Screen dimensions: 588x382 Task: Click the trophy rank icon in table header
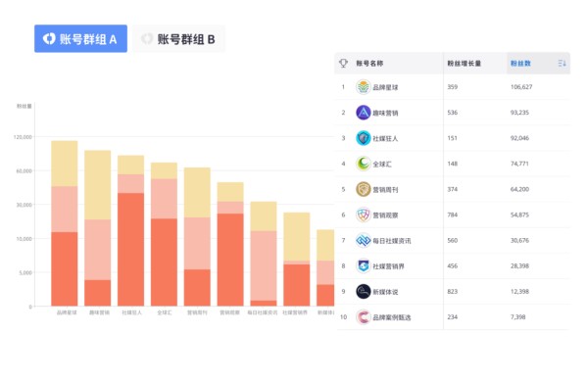click(x=343, y=63)
